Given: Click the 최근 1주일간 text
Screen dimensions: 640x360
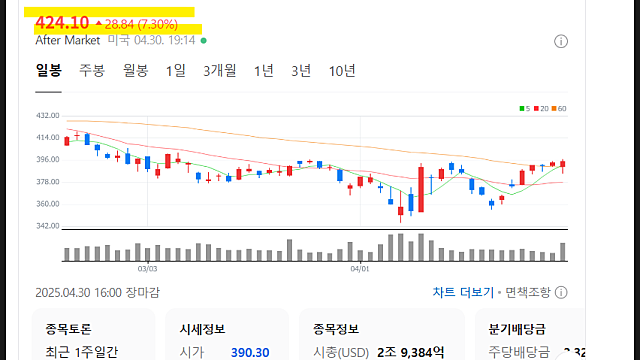Looking at the screenshot, I should tap(82, 352).
